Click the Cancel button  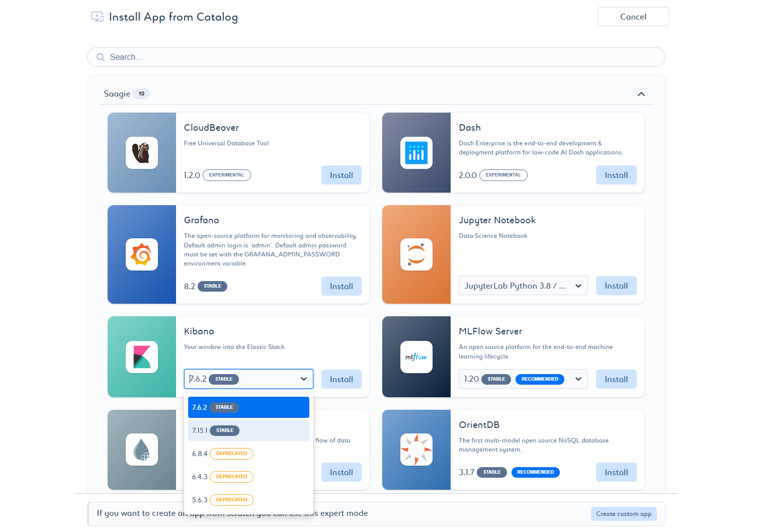click(633, 17)
